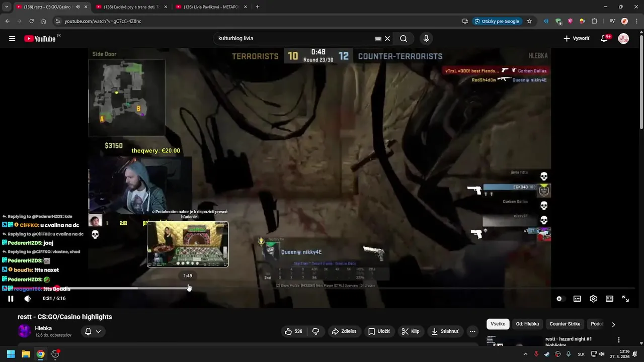Screen dimensions: 644x362
Task: Go to the YouTube home logo
Action: click(40, 39)
